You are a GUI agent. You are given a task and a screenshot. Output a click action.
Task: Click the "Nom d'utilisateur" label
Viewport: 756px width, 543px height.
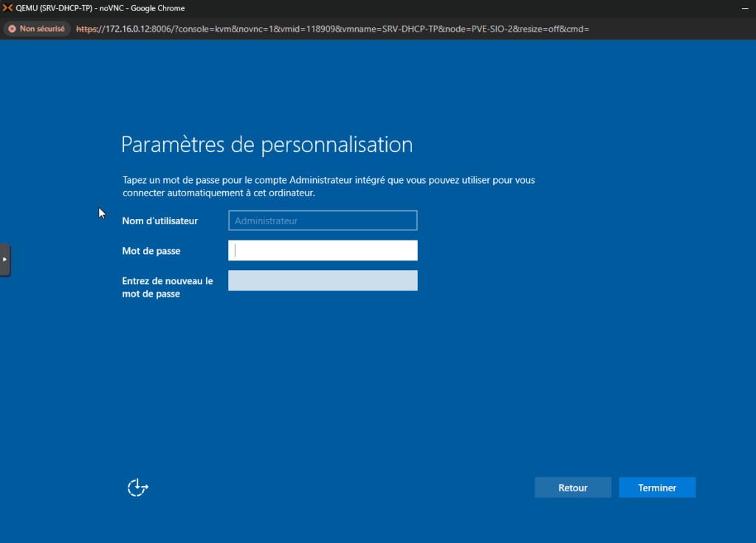[x=159, y=221]
